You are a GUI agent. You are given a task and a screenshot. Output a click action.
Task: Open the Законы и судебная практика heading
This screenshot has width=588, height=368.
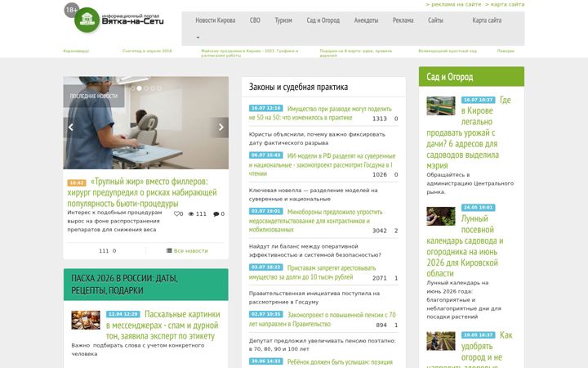pyautogui.click(x=299, y=88)
